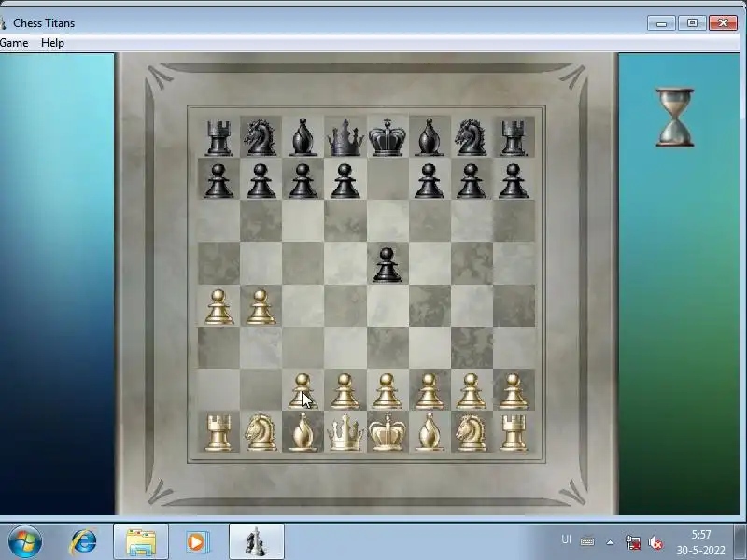Minimize the Chess Titans window
The image size is (747, 560).
point(661,22)
